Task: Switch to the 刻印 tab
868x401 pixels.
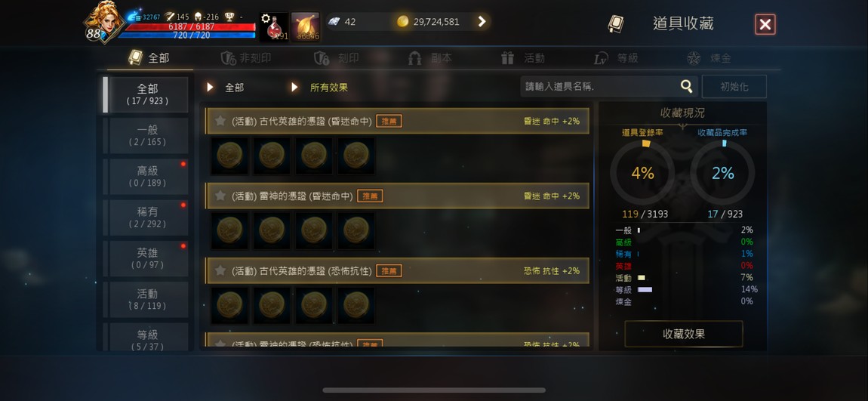Action: pyautogui.click(x=337, y=58)
